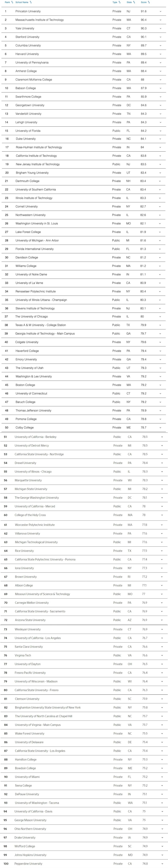Expand the Rice University row chevron
The height and width of the screenshot is (868, 168).
click(x=162, y=551)
